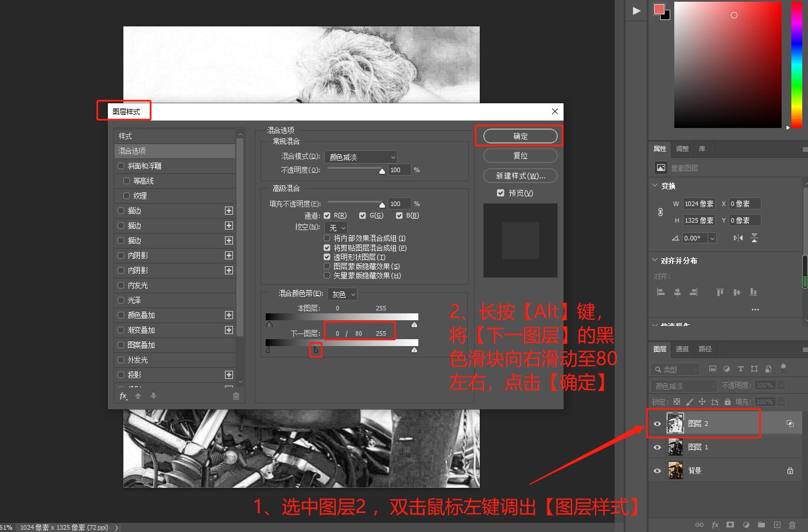Align horizontal centers icon
808x532 pixels.
click(x=677, y=292)
